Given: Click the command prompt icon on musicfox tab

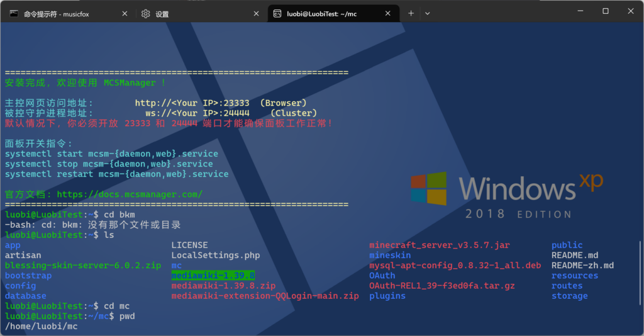Looking at the screenshot, I should coord(14,13).
